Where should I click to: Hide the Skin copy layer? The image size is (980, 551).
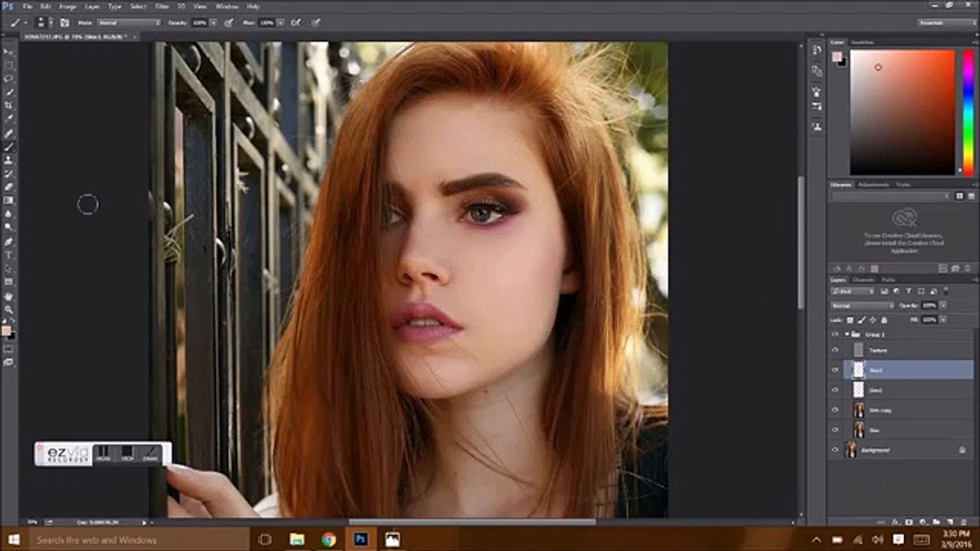pyautogui.click(x=835, y=409)
